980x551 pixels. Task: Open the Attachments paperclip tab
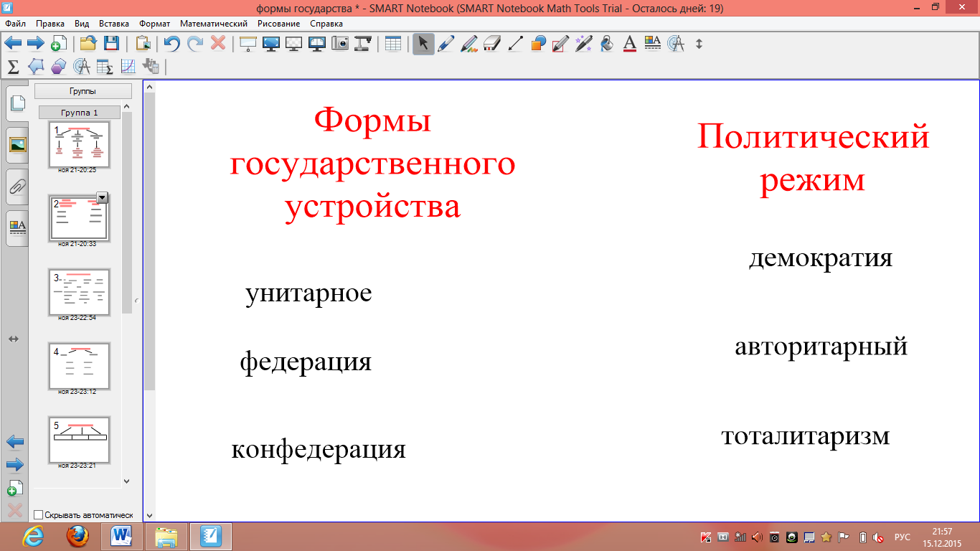point(17,186)
